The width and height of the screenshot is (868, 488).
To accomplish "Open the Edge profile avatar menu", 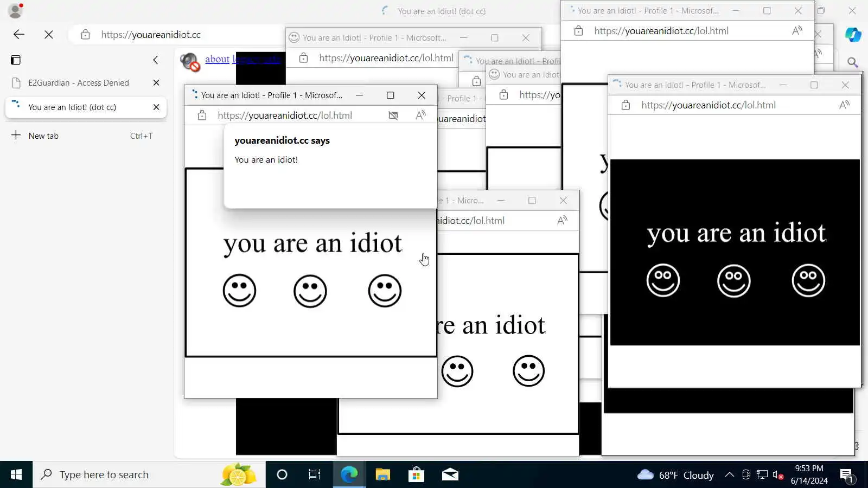I will click(x=15, y=10).
